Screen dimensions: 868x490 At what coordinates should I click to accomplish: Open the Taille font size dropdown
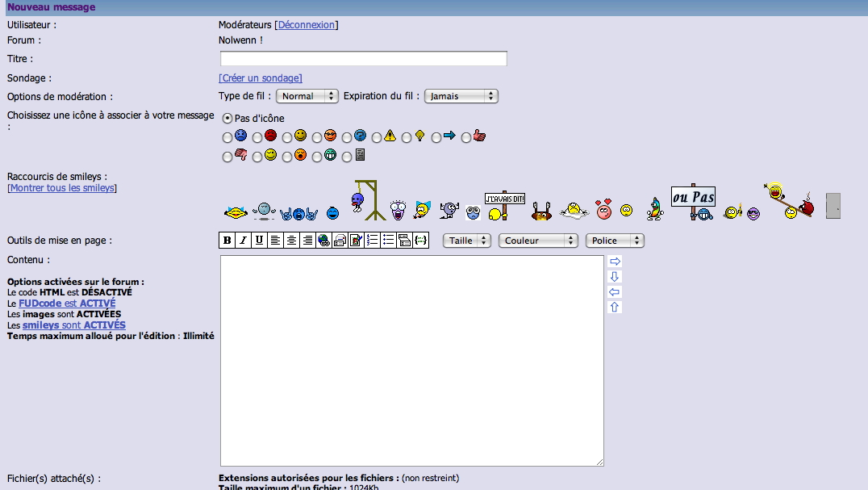[466, 241]
